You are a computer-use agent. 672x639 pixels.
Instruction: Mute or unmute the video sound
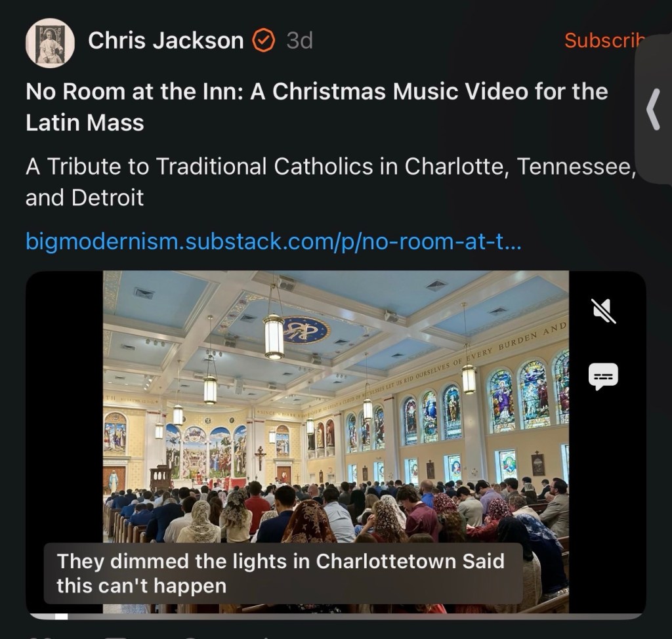coord(604,311)
